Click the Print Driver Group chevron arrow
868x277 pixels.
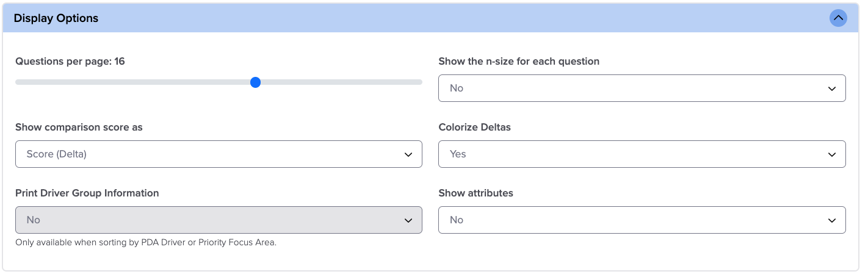pos(408,220)
